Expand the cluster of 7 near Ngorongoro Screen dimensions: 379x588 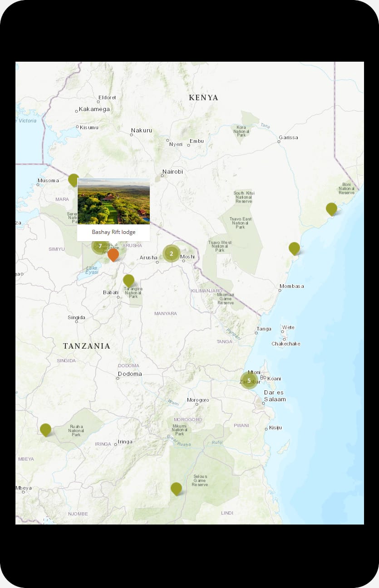tap(100, 246)
